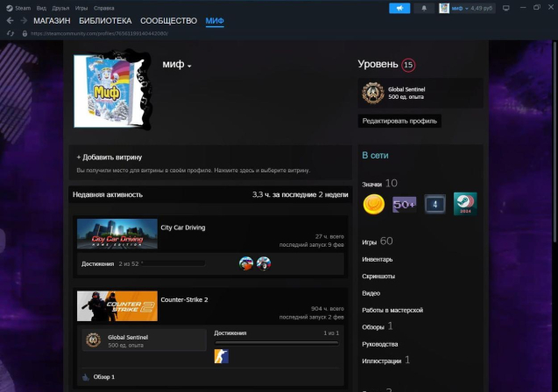Screen dimensions: 558x392
Task: Click the gold coin badge
Action: coord(374,204)
